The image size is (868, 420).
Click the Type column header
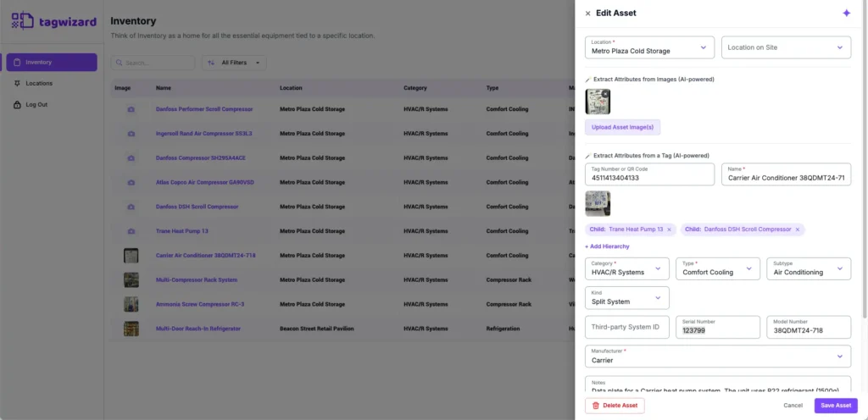click(492, 88)
